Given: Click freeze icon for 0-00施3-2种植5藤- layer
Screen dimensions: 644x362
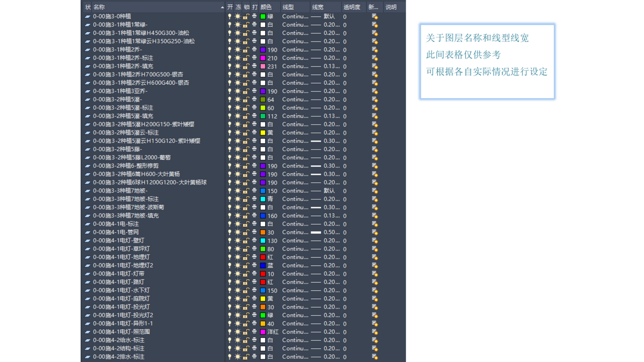Looking at the screenshot, I should click(x=238, y=149).
